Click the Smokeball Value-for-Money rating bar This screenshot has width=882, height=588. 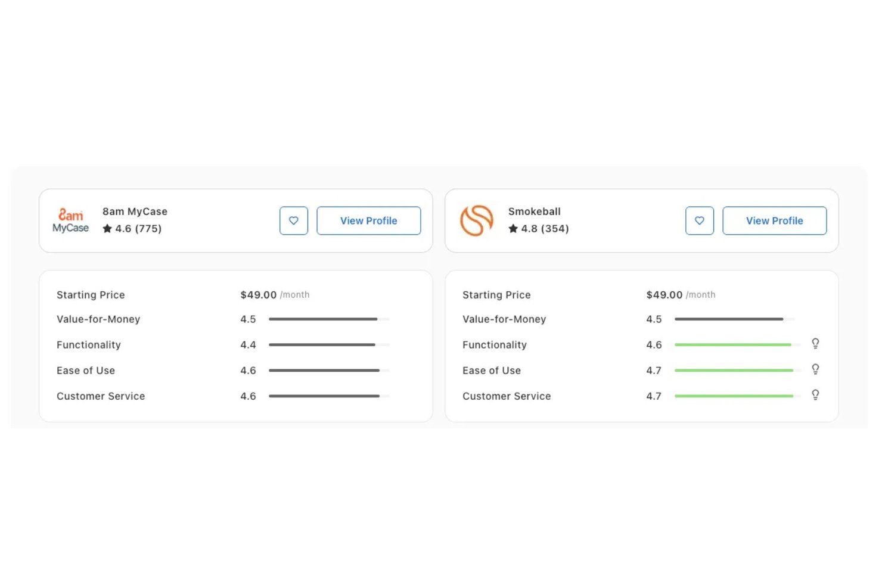735,319
